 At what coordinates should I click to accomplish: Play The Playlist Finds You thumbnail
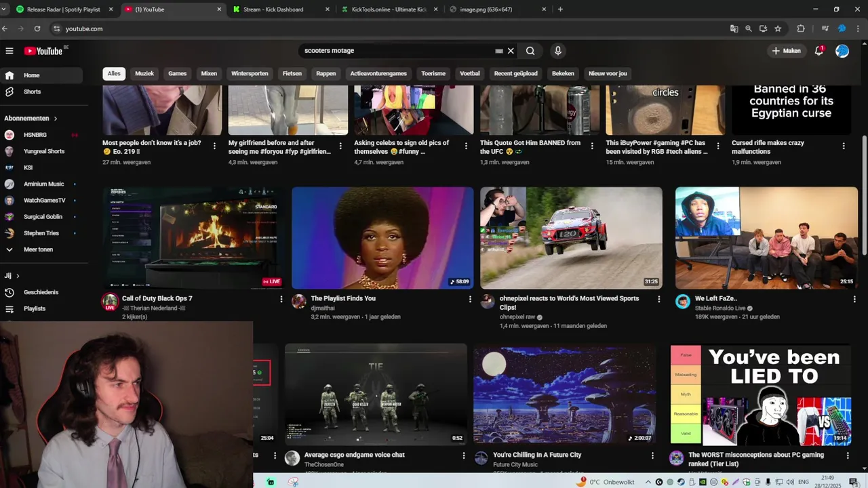tap(382, 238)
